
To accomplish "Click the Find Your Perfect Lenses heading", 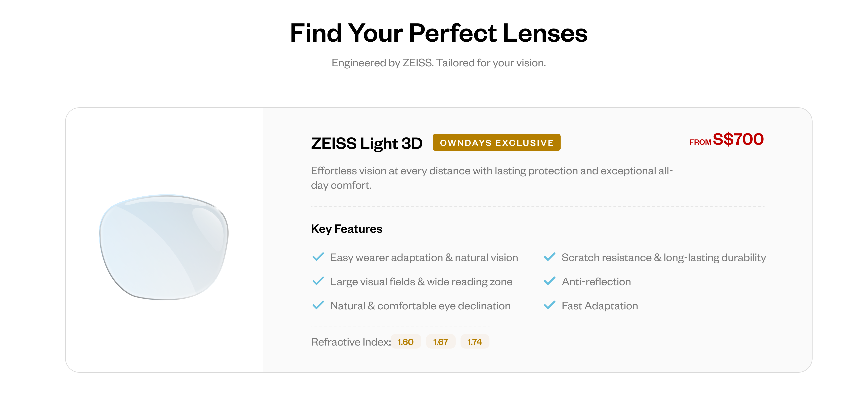I will (438, 33).
